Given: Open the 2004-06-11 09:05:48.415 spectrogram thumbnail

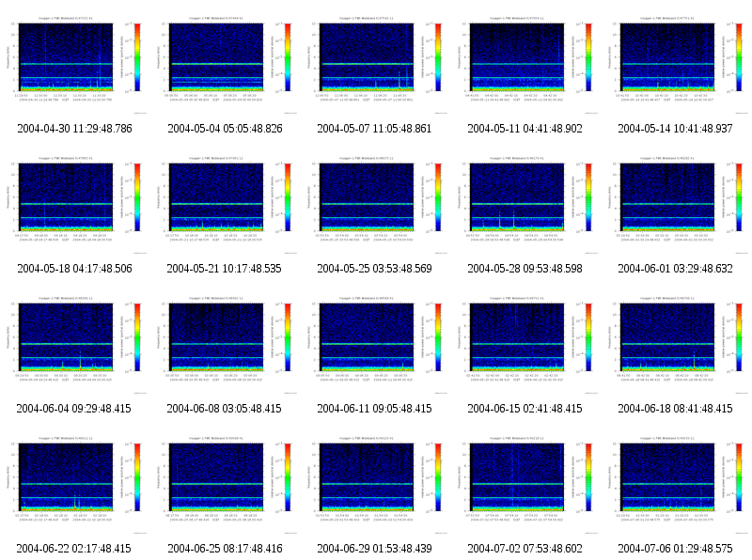Looking at the screenshot, I should pyautogui.click(x=375, y=344).
